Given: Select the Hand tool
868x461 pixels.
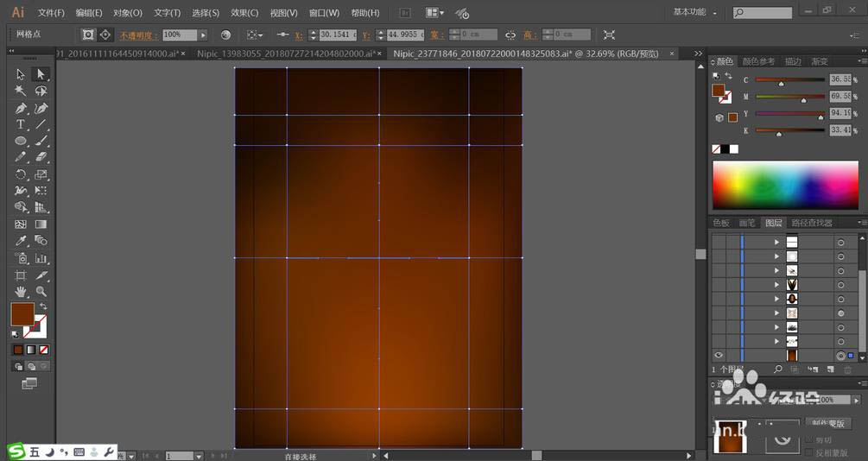Looking at the screenshot, I should (21, 291).
